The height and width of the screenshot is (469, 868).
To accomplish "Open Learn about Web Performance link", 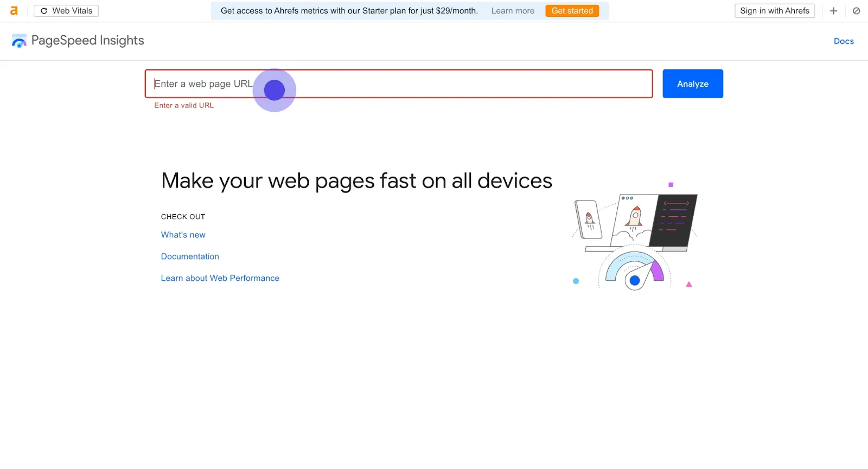I will coord(220,278).
